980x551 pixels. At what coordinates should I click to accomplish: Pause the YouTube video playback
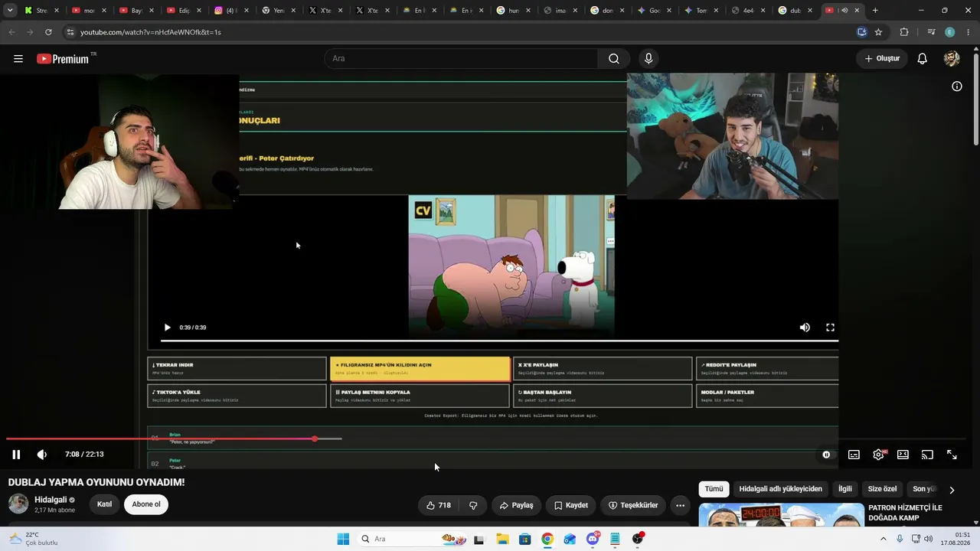point(16,455)
